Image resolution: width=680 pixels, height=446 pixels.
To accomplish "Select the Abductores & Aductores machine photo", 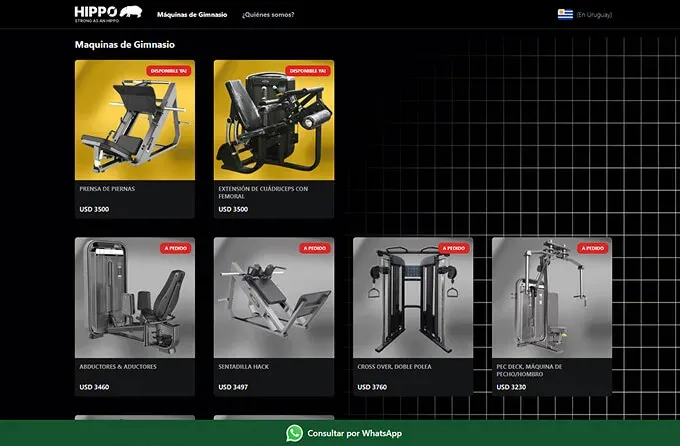I will (x=135, y=297).
